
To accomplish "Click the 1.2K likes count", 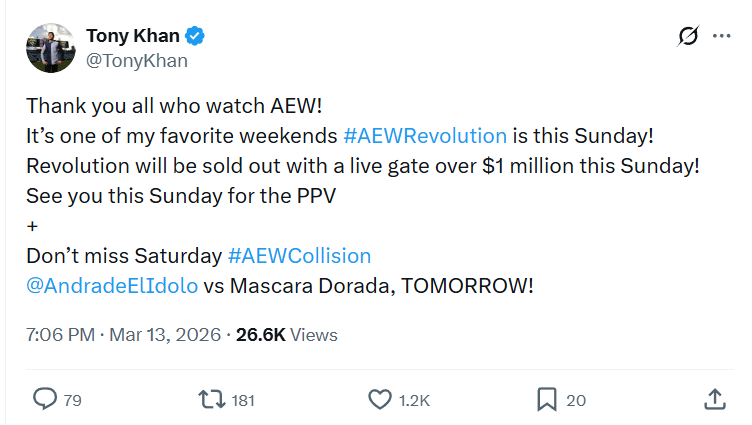I will tap(414, 400).
